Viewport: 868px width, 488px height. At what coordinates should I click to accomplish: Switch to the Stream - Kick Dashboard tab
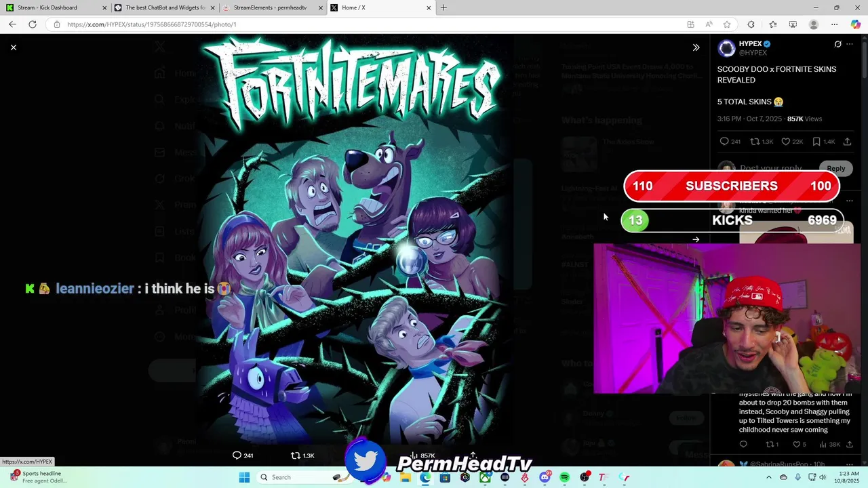pos(56,7)
